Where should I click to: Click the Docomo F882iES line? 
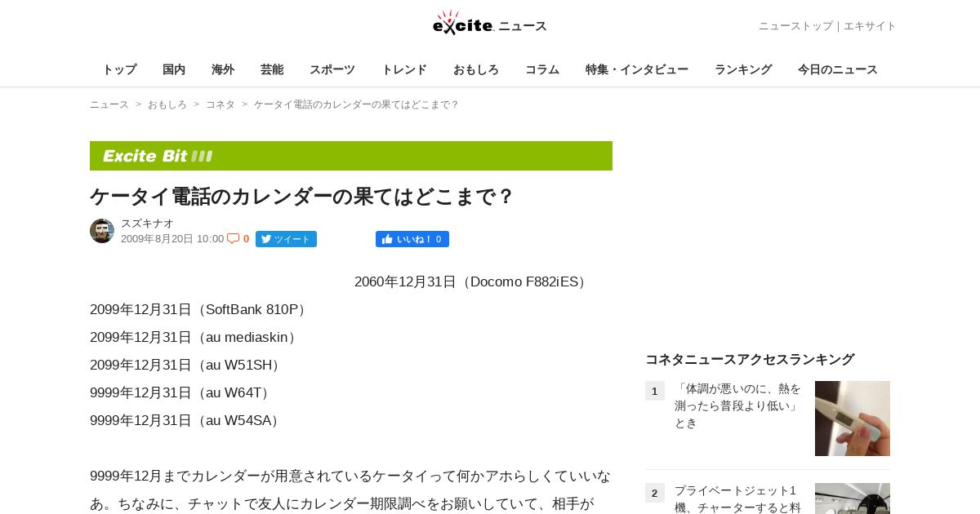pyautogui.click(x=472, y=281)
